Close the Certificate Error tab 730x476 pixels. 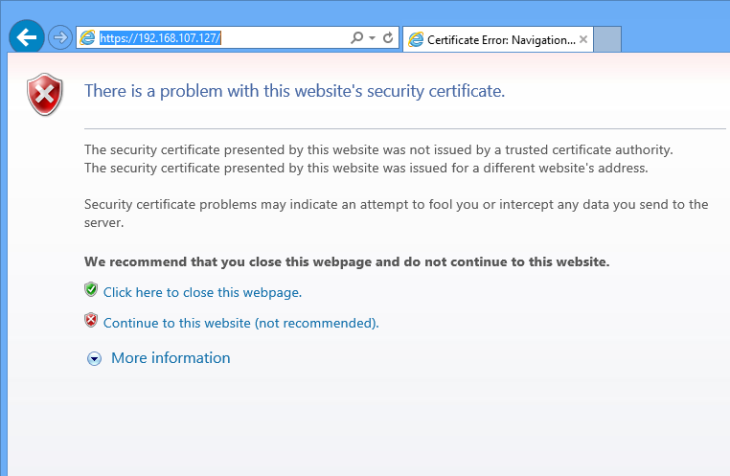[x=583, y=40]
